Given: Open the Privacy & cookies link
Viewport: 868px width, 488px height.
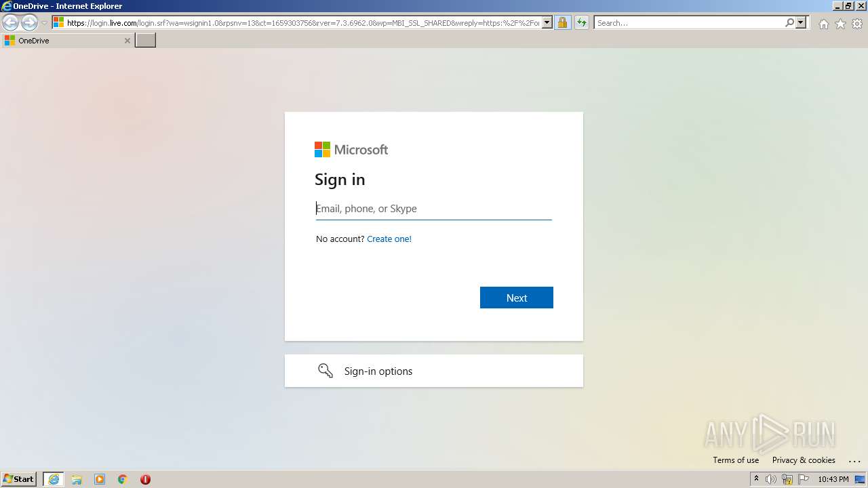Looking at the screenshot, I should click(x=804, y=460).
